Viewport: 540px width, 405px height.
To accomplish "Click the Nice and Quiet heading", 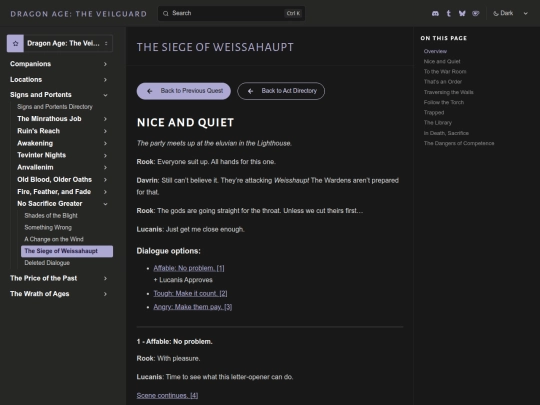I will 185,123.
